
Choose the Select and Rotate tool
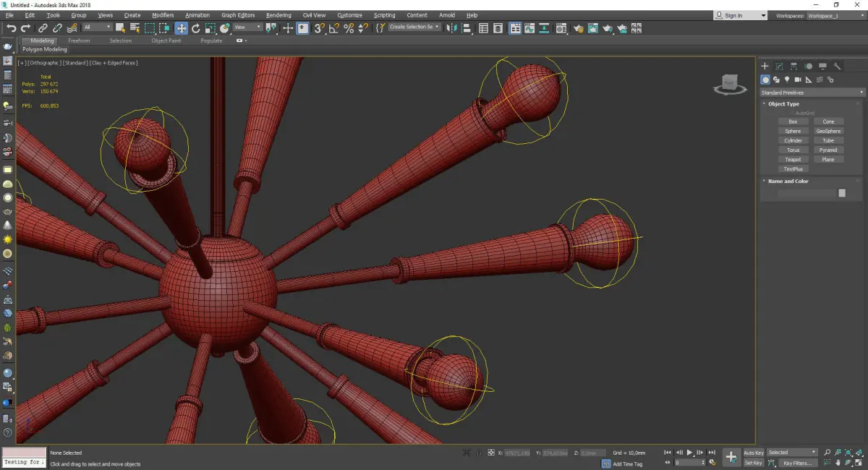195,28
